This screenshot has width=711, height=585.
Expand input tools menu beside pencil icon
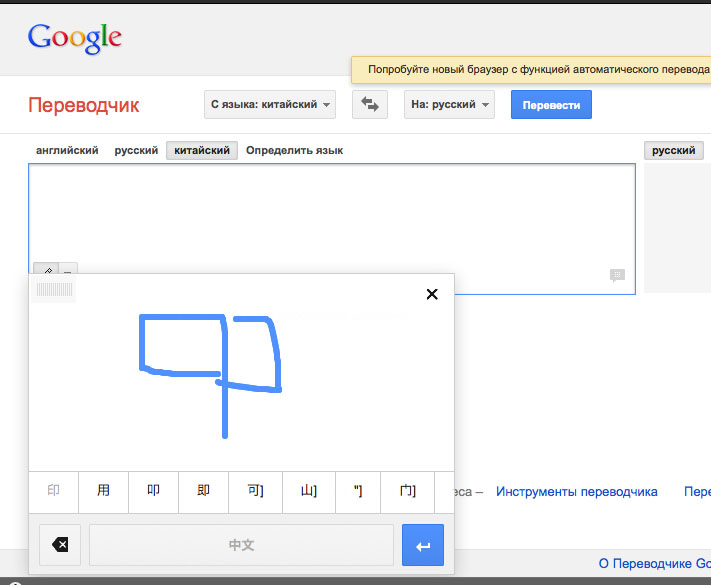coord(68,270)
